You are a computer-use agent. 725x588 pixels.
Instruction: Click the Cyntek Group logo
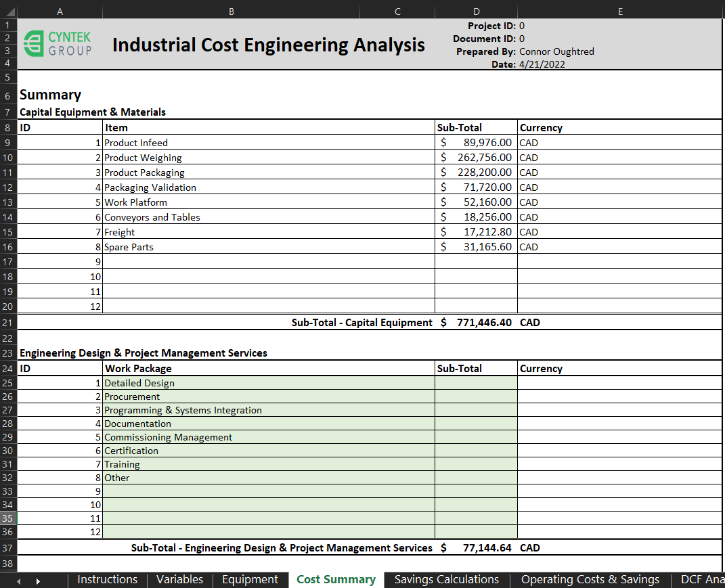[58, 44]
